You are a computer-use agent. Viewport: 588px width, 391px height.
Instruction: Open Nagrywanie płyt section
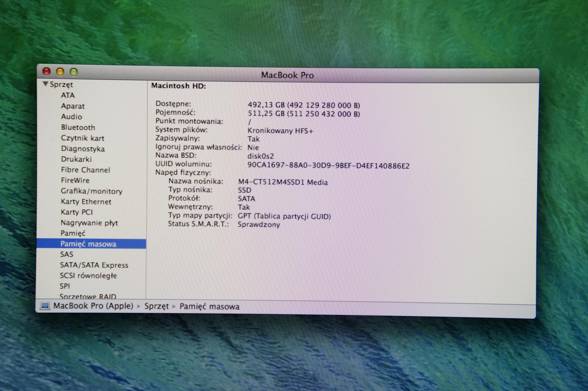(89, 223)
